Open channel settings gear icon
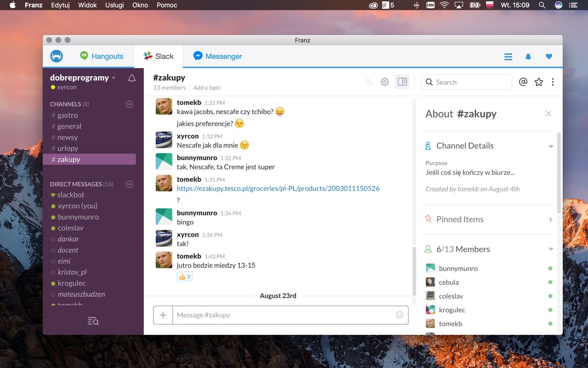 click(385, 82)
